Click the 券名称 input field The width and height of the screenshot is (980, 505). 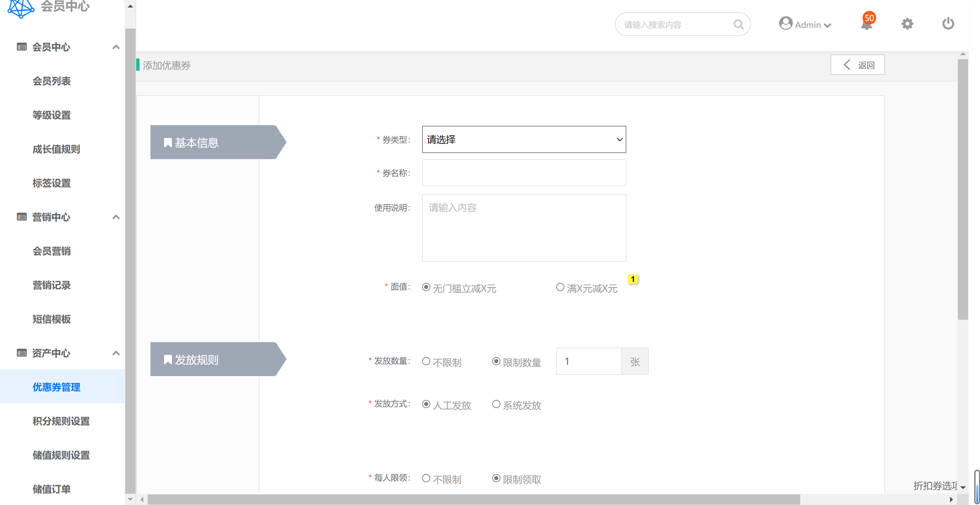click(524, 173)
